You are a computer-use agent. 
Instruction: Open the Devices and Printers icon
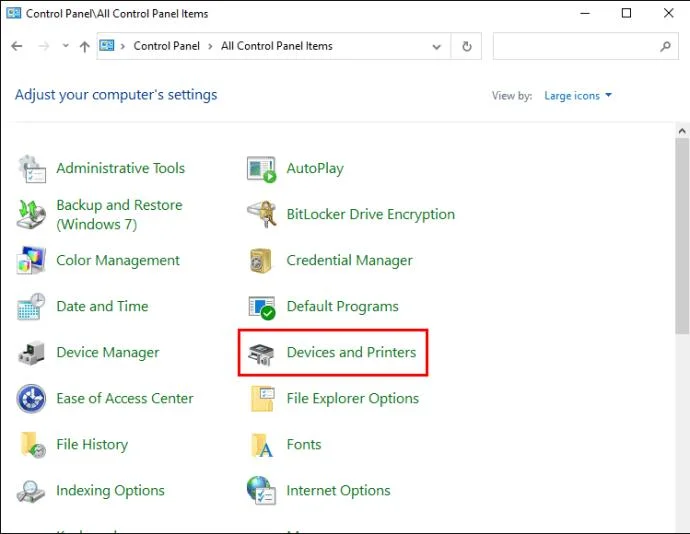tap(261, 354)
